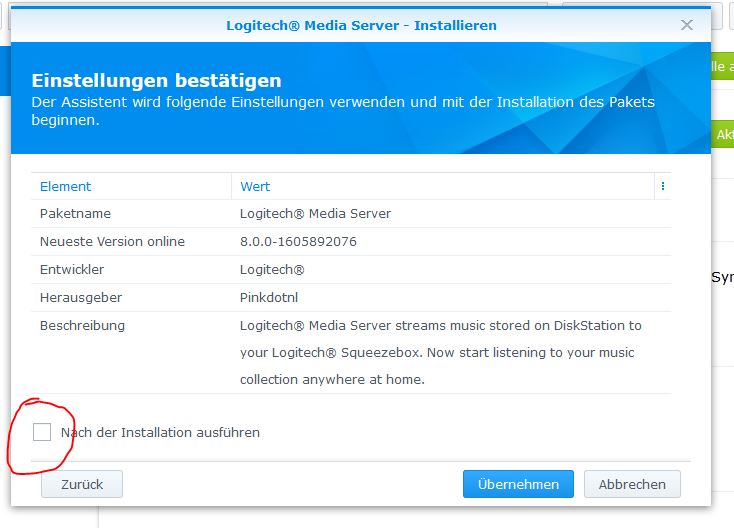
Task: Select the Entwickler label cell
Action: [131, 270]
